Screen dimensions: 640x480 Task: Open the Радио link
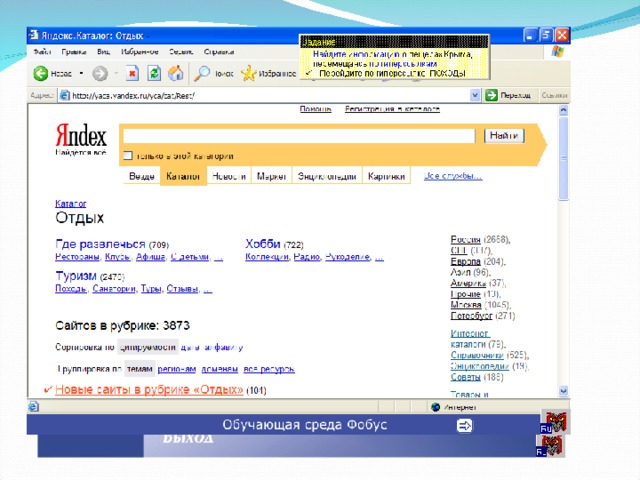coord(307,257)
